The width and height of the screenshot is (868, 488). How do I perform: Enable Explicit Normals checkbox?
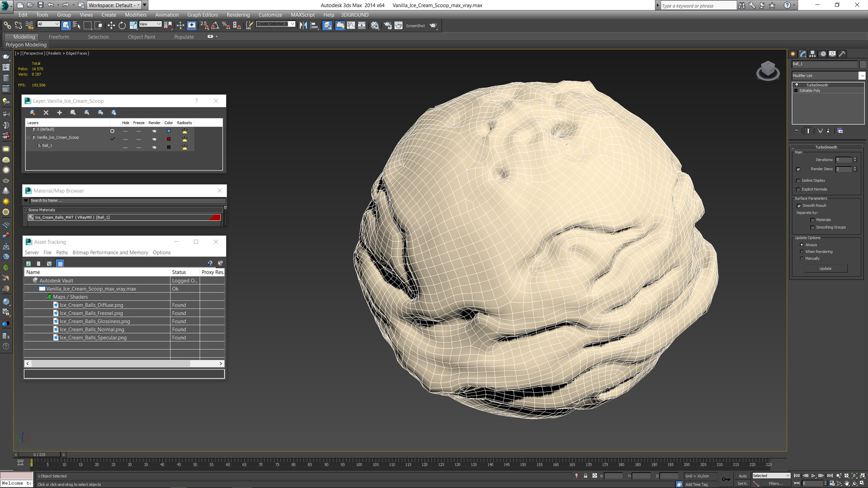[x=798, y=189]
